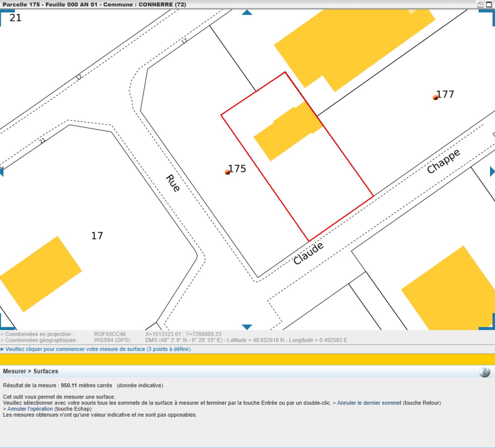Pan map south with bottom arrow
The image size is (495, 448).
[247, 327]
